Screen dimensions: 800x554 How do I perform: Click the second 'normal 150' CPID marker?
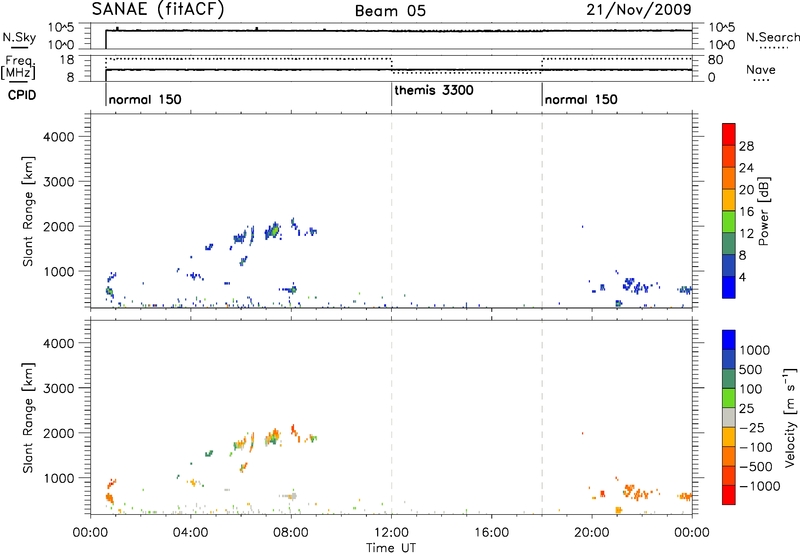coord(581,99)
